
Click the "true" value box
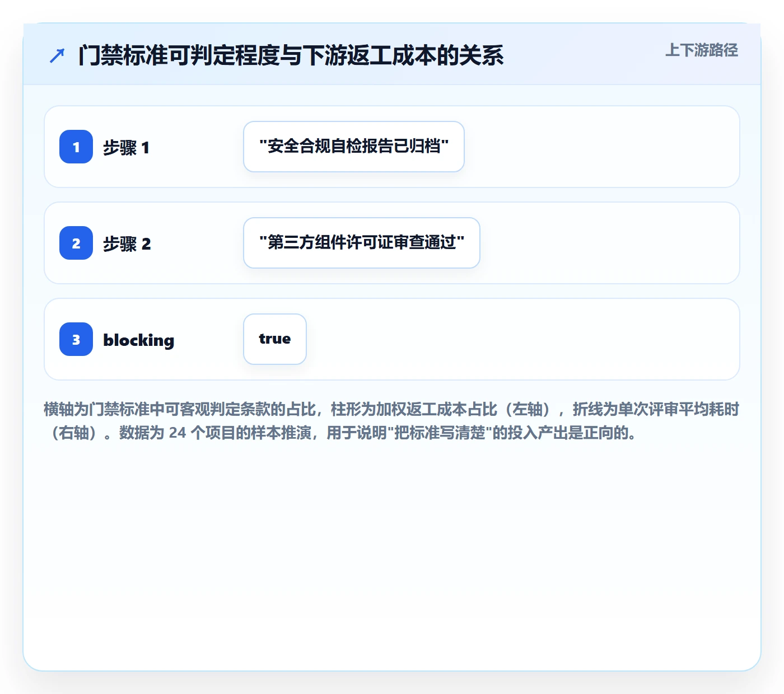coord(275,339)
